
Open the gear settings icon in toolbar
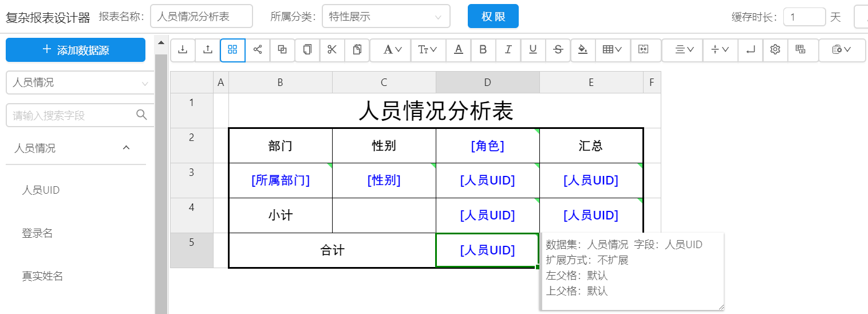click(775, 50)
